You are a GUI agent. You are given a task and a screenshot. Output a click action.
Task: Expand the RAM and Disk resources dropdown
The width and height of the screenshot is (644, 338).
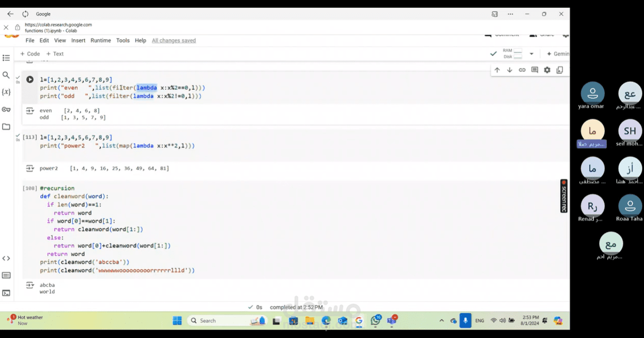click(531, 53)
